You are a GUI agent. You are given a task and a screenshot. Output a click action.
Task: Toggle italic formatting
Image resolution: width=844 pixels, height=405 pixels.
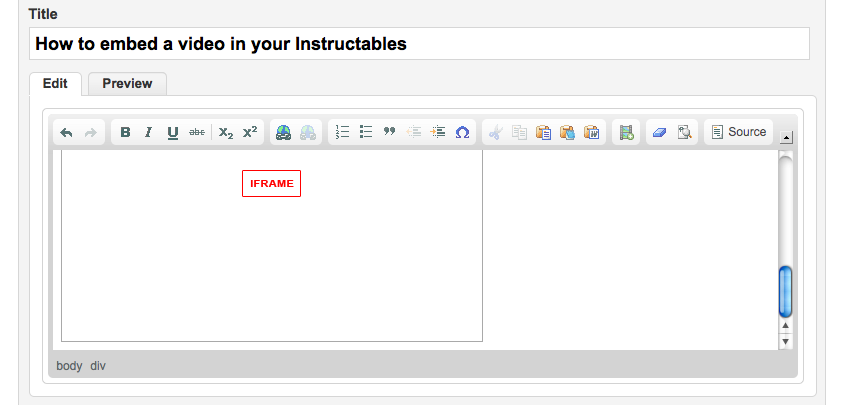[x=149, y=132]
